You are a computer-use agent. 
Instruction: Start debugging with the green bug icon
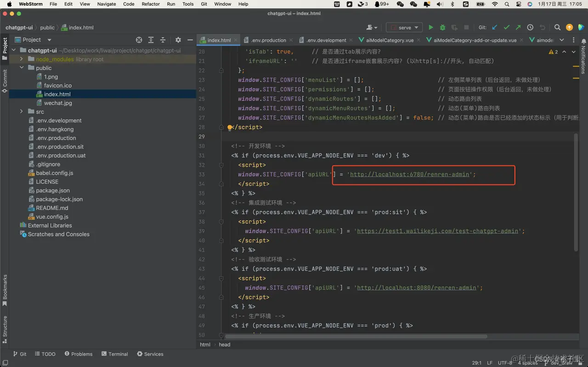click(x=442, y=28)
